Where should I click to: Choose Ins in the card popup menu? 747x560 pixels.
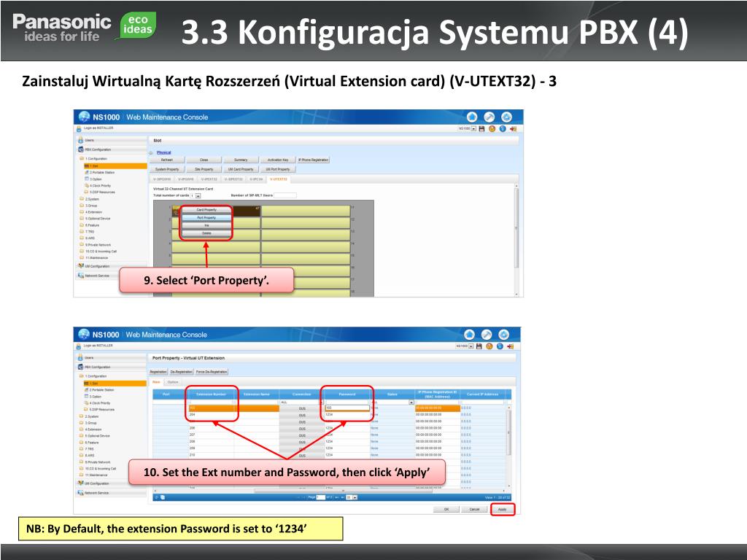point(206,225)
